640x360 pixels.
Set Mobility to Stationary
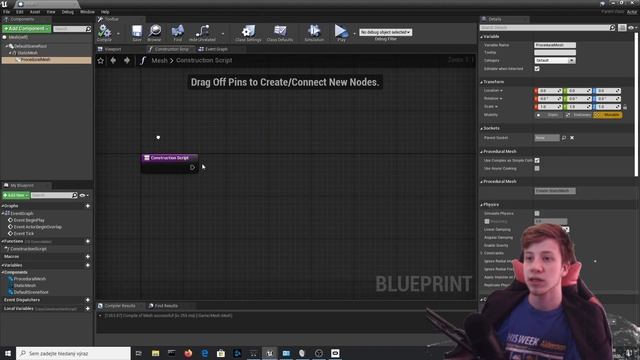(578, 115)
